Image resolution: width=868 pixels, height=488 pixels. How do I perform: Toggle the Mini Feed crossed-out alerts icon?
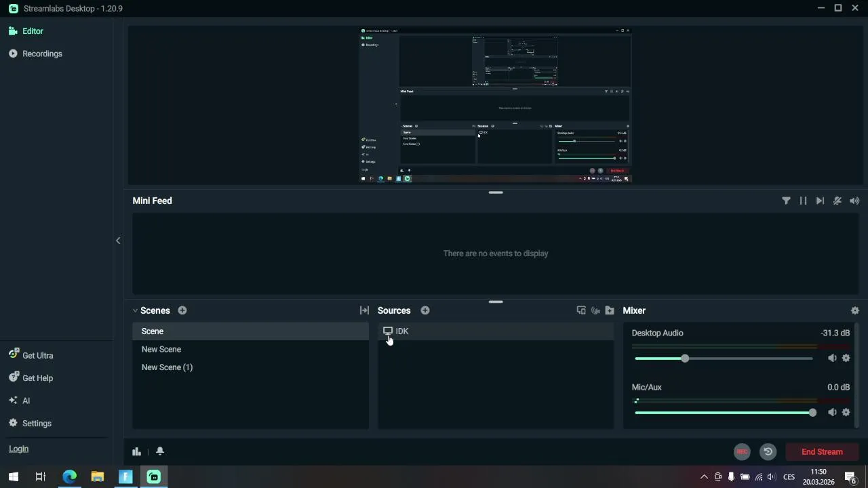837,201
